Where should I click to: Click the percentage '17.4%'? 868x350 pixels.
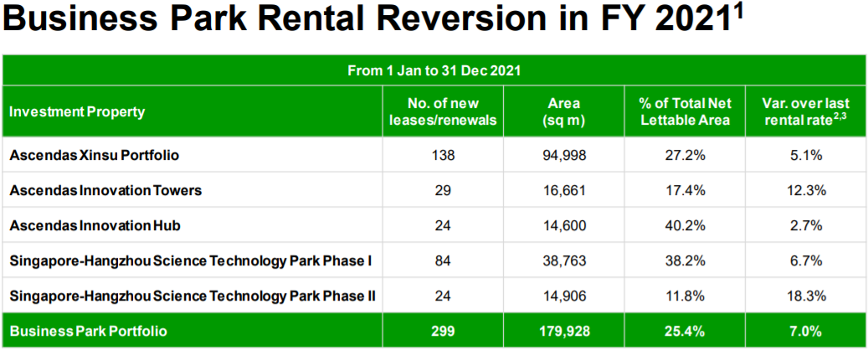[x=685, y=191]
